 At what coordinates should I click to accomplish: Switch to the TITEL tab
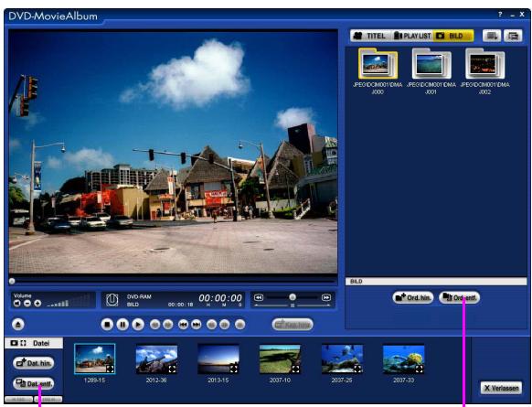point(371,36)
